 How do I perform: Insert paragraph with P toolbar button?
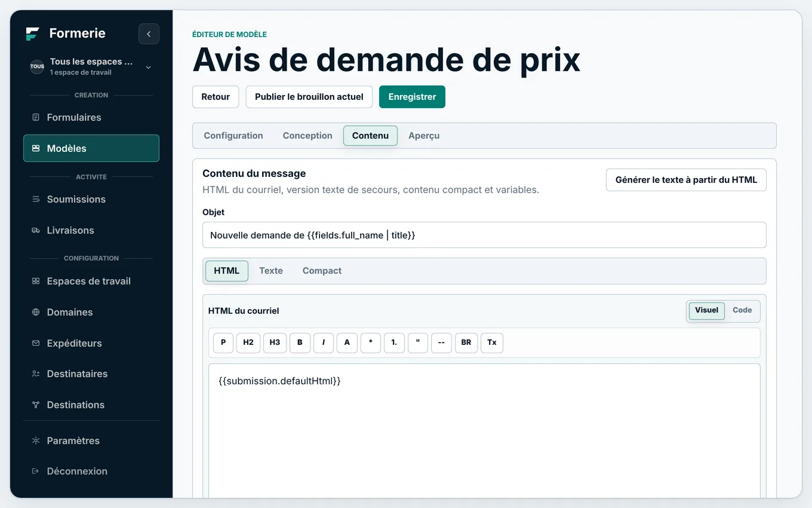click(223, 342)
